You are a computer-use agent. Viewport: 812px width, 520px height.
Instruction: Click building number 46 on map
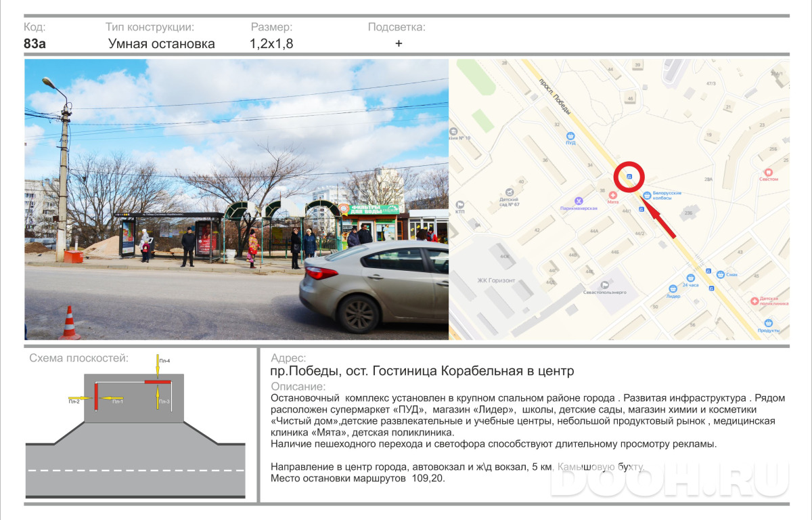coord(630,99)
